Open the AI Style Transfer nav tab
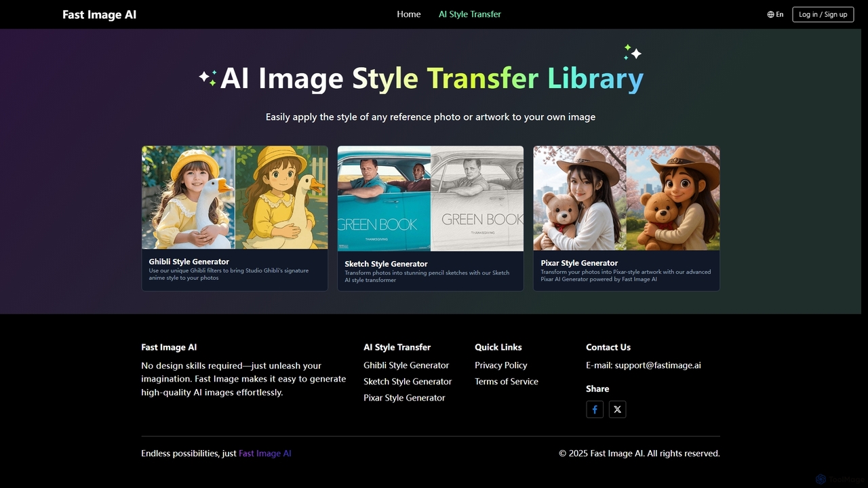The height and width of the screenshot is (488, 868). pyautogui.click(x=470, y=14)
